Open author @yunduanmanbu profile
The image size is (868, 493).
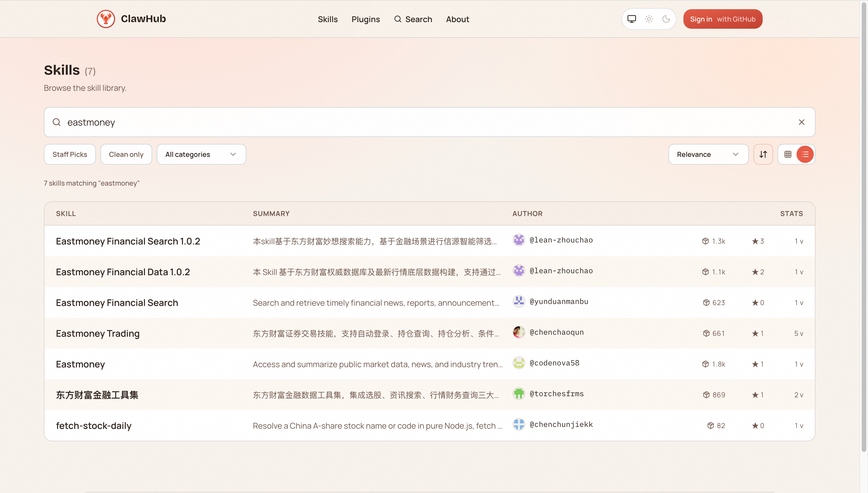point(559,302)
